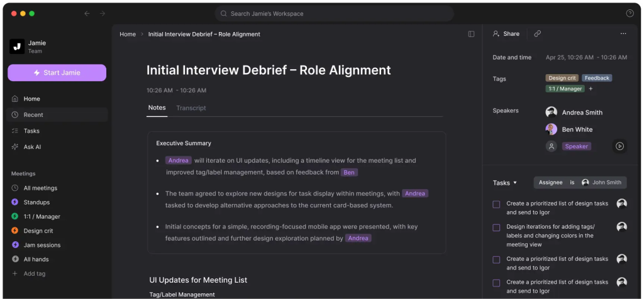Switch to the Transcript tab

pos(191,108)
